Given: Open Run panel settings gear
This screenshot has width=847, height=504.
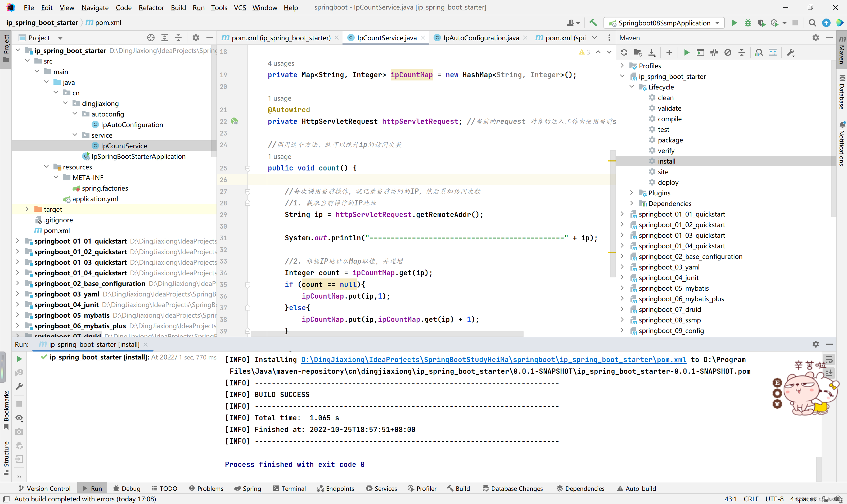Looking at the screenshot, I should (816, 344).
